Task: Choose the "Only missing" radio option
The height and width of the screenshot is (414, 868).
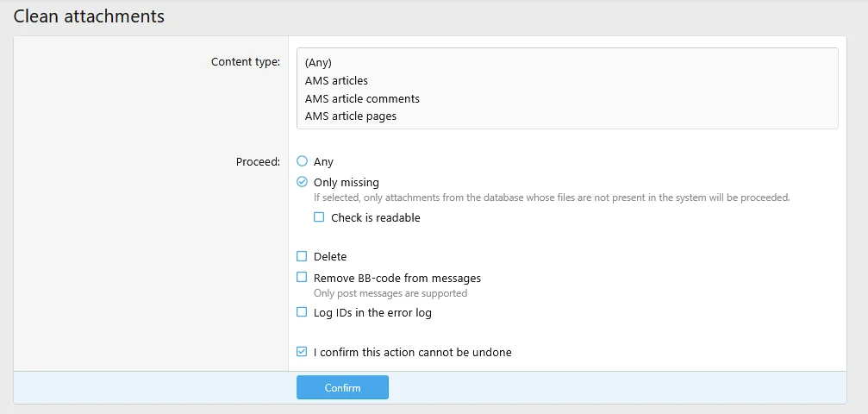Action: [x=302, y=182]
